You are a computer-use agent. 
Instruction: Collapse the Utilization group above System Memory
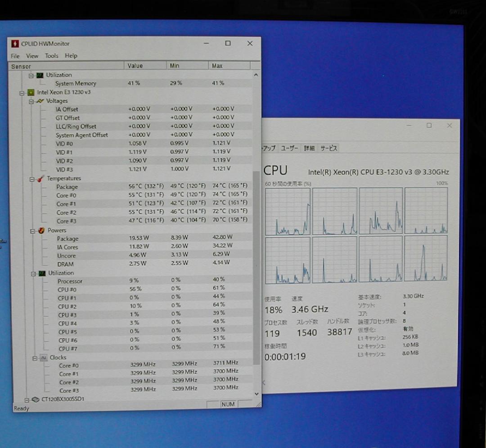tap(31, 75)
